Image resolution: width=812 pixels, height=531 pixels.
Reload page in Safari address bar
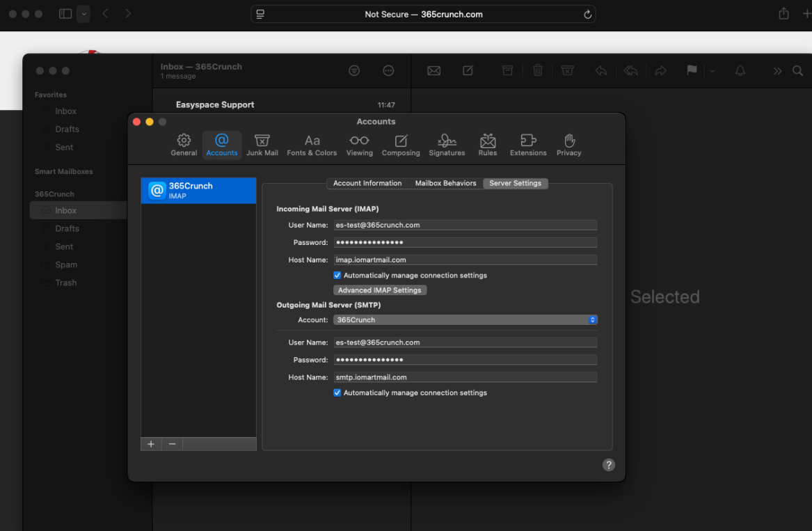click(x=588, y=15)
